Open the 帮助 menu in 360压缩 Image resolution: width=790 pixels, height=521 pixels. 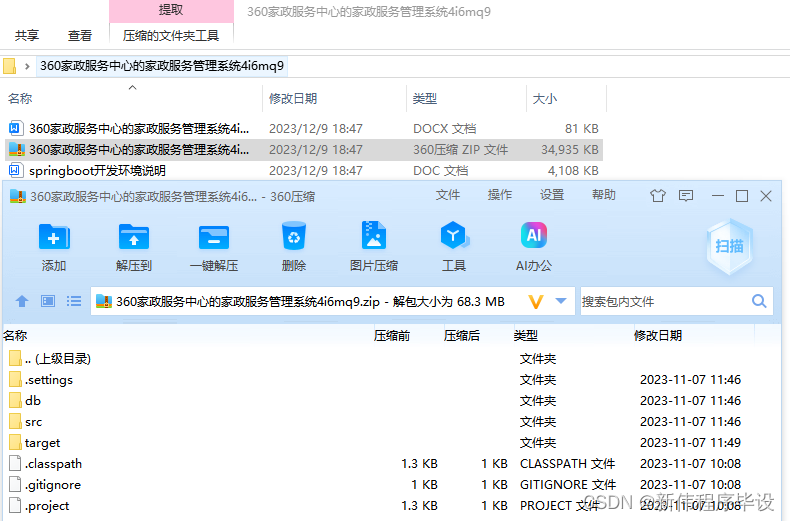point(604,195)
